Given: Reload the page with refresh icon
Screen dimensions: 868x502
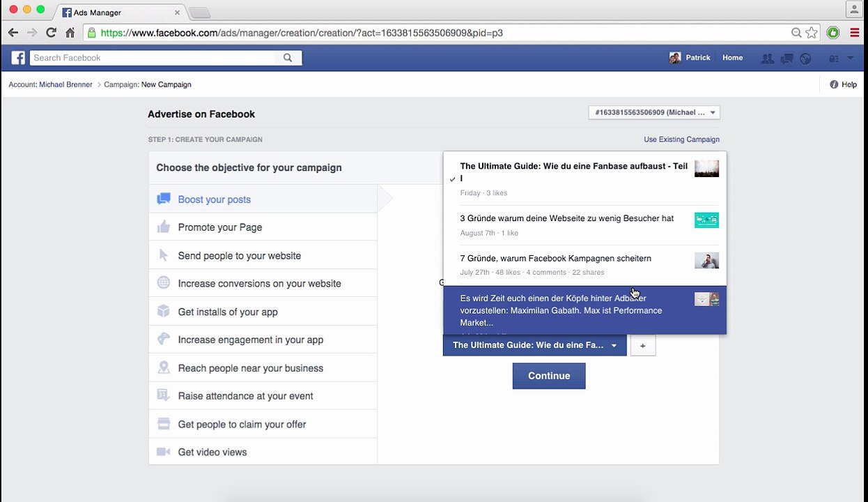Looking at the screenshot, I should click(51, 33).
